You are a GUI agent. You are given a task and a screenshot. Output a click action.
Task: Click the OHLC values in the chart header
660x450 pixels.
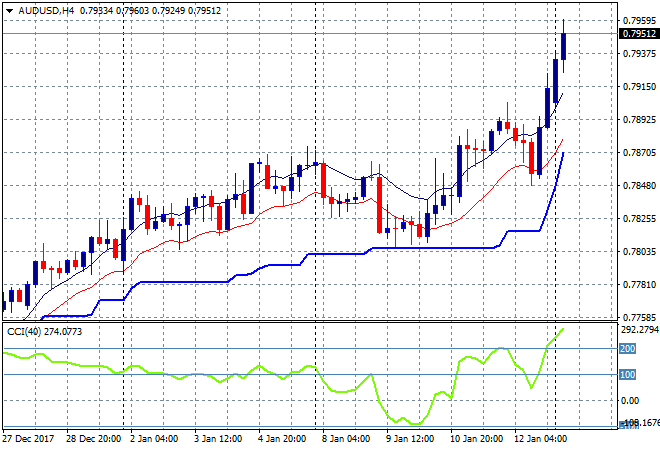(x=150, y=11)
